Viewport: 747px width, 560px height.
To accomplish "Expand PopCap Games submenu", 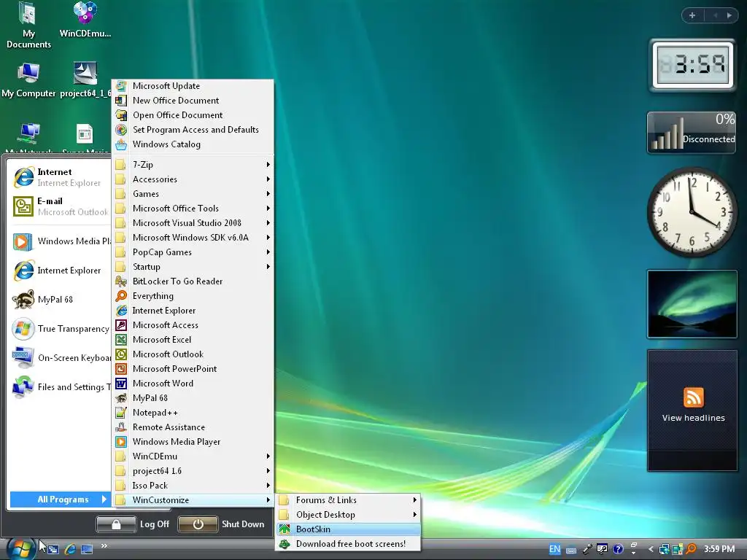I will tap(193, 252).
